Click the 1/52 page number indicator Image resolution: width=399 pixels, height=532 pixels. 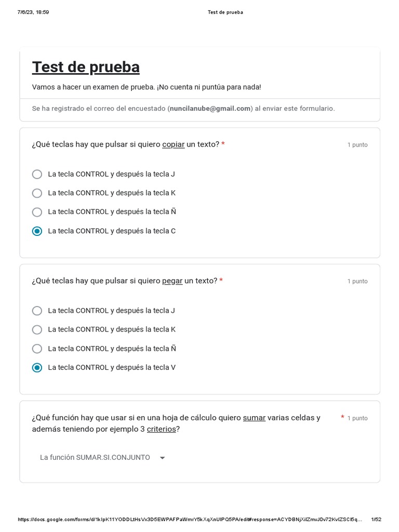[376, 520]
